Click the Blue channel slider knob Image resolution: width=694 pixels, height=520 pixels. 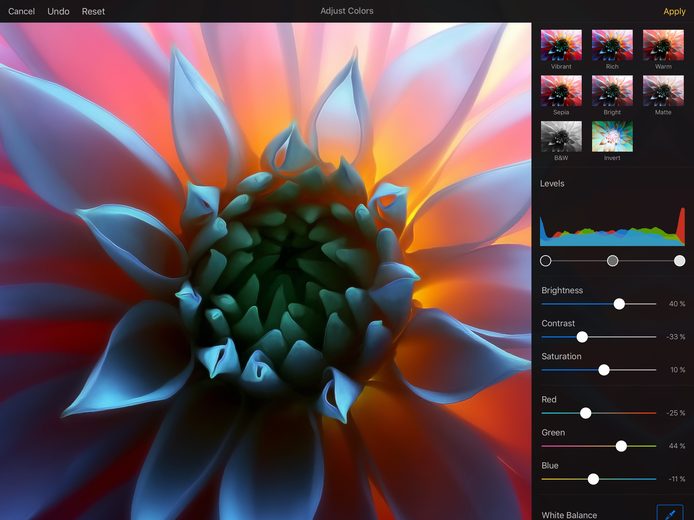click(x=594, y=479)
